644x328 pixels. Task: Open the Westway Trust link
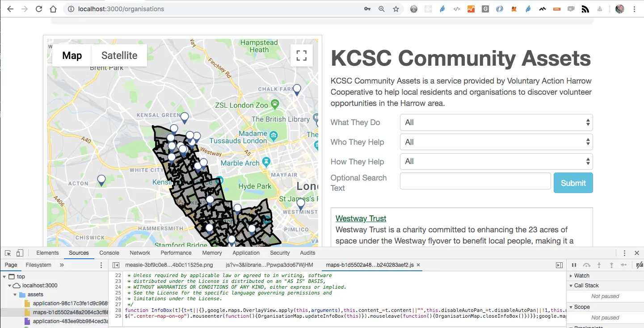pyautogui.click(x=361, y=219)
